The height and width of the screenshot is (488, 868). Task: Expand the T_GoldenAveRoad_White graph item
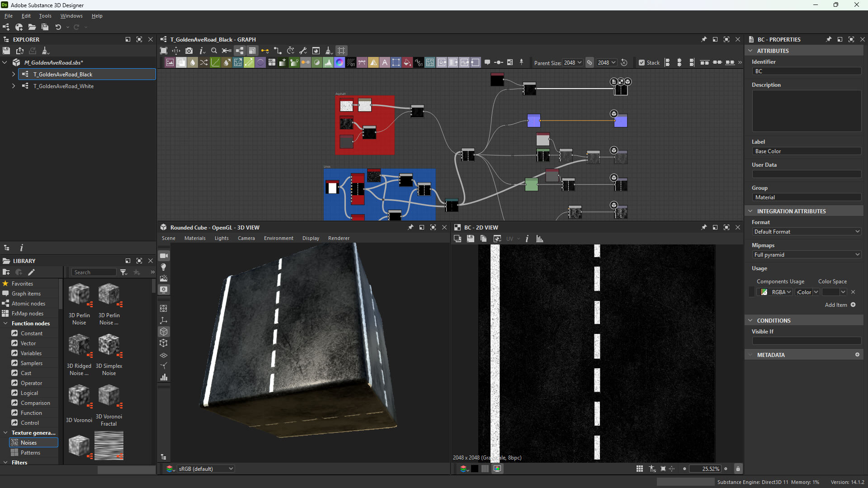(x=14, y=86)
